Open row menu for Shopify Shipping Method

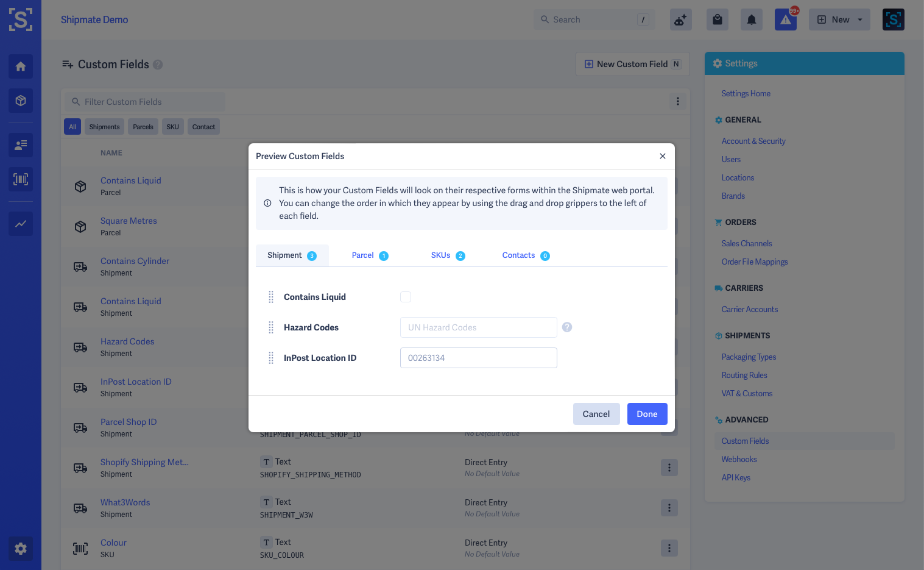tap(669, 468)
